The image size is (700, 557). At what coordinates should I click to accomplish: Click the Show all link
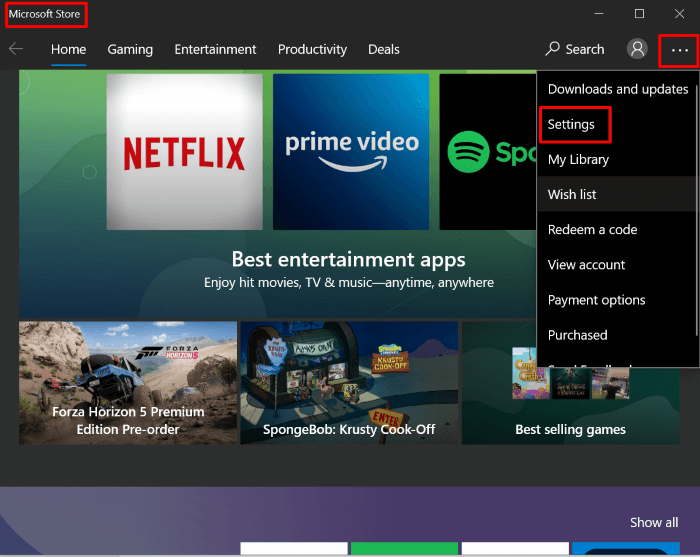click(x=654, y=522)
